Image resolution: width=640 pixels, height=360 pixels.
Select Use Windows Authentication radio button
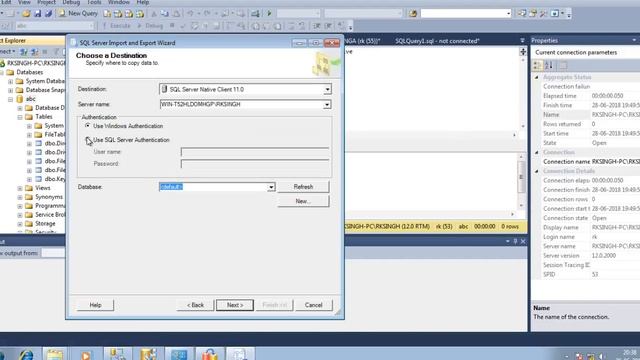pyautogui.click(x=87, y=126)
